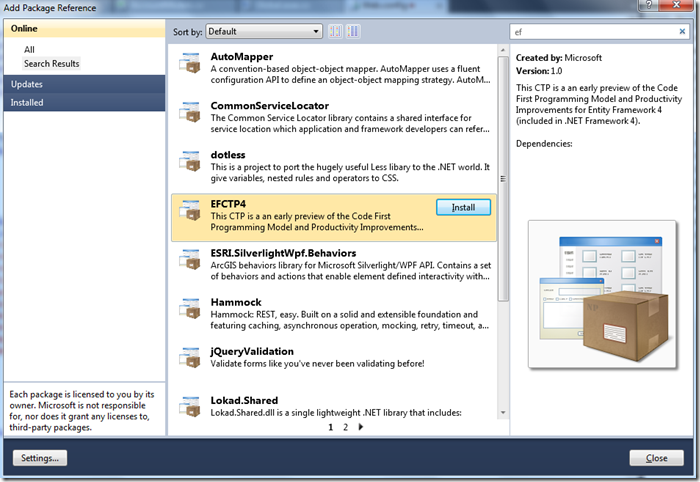The height and width of the screenshot is (482, 700).
Task: Clear the search box with the X
Action: point(682,31)
